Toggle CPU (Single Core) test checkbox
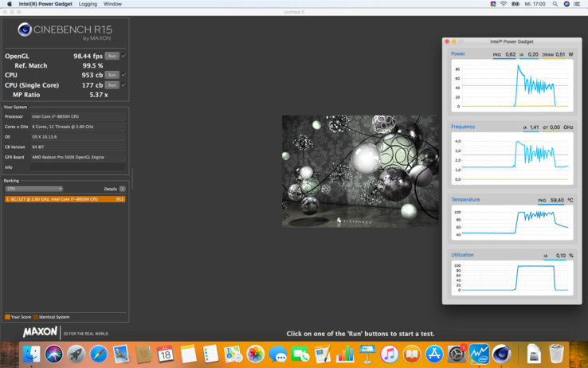The height and width of the screenshot is (368, 588). coord(123,85)
